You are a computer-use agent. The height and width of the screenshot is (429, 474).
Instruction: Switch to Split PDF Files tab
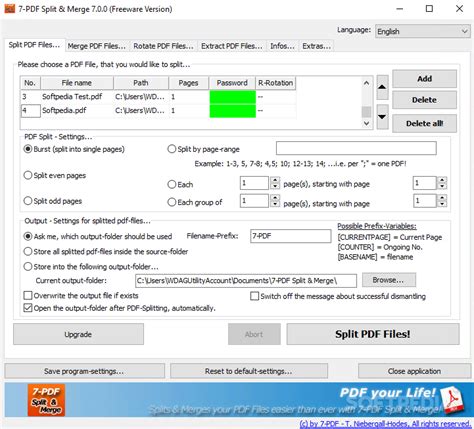(34, 45)
